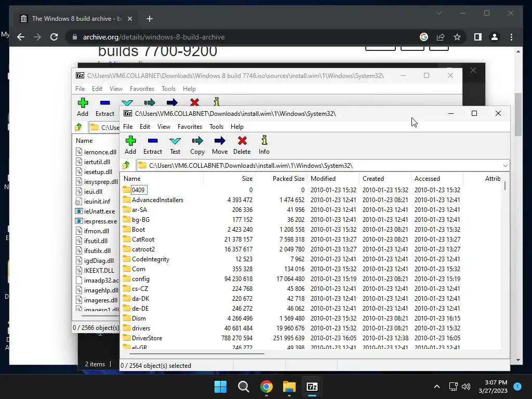This screenshot has height=399, width=532.
Task: Bookmark this page with the star icon
Action: (x=457, y=37)
